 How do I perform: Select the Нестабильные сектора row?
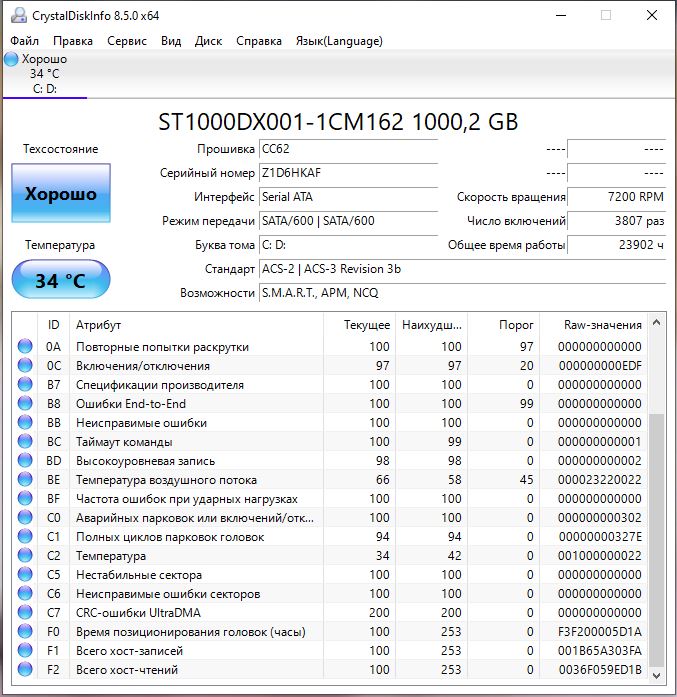click(330, 574)
